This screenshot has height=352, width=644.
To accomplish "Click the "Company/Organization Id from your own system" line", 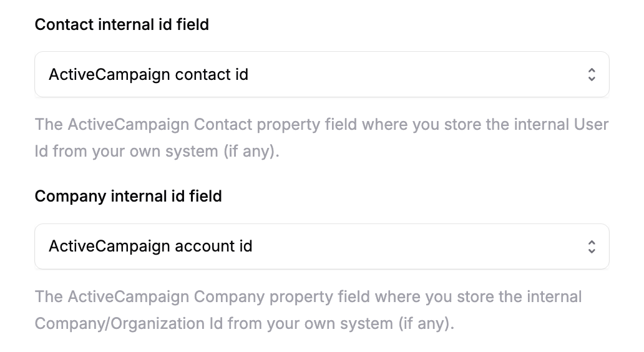I will (x=244, y=324).
